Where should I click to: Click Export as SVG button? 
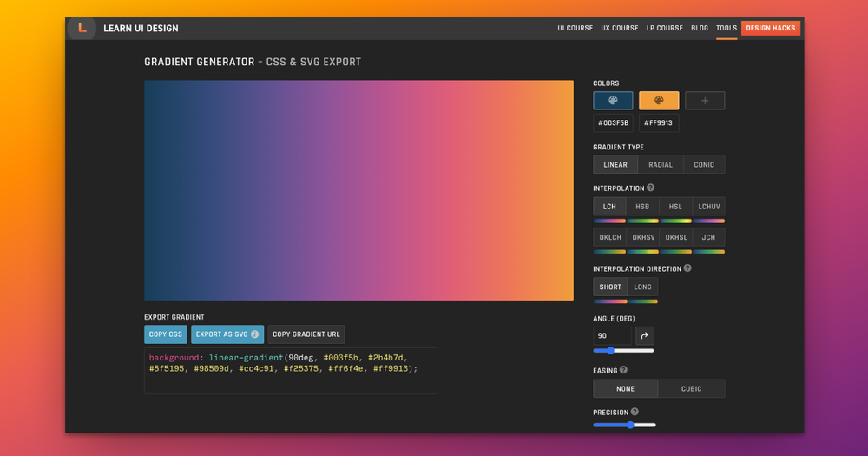pos(227,334)
